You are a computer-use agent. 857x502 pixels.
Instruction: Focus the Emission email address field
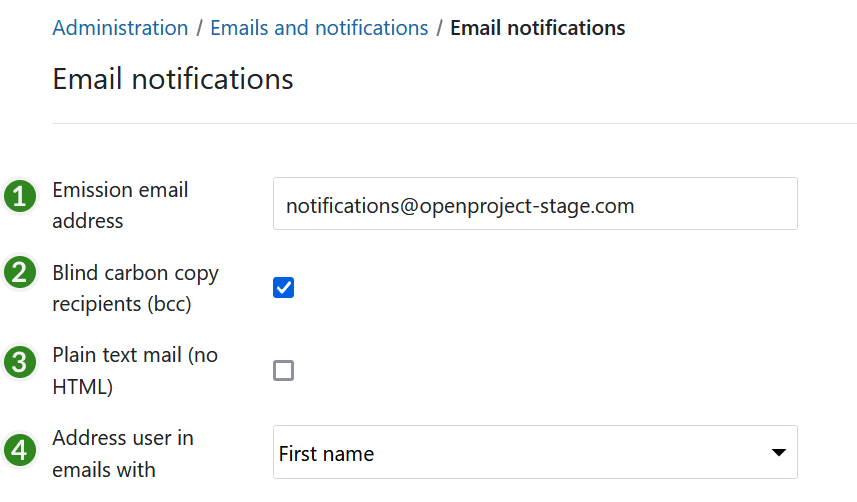click(x=534, y=205)
